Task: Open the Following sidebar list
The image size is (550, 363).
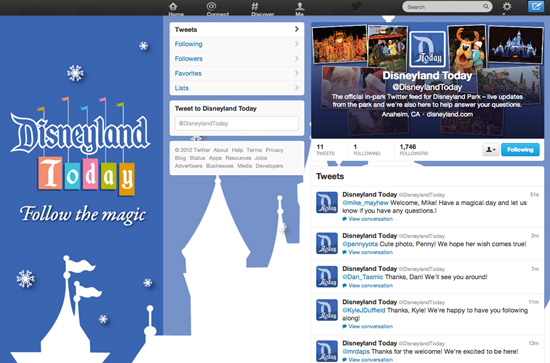Action: pyautogui.click(x=237, y=44)
